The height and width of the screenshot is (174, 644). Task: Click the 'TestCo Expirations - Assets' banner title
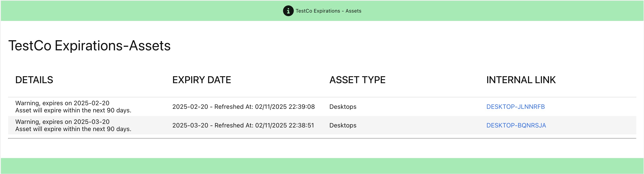[x=328, y=11]
